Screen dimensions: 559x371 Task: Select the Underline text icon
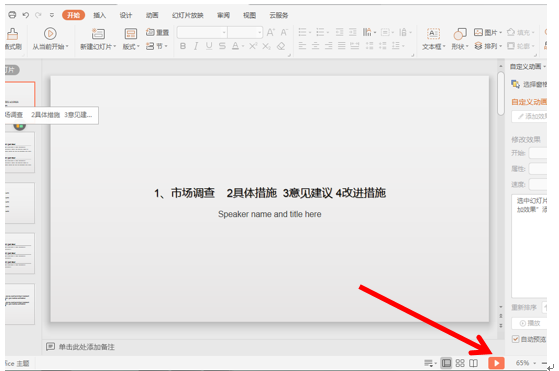pyautogui.click(x=209, y=46)
